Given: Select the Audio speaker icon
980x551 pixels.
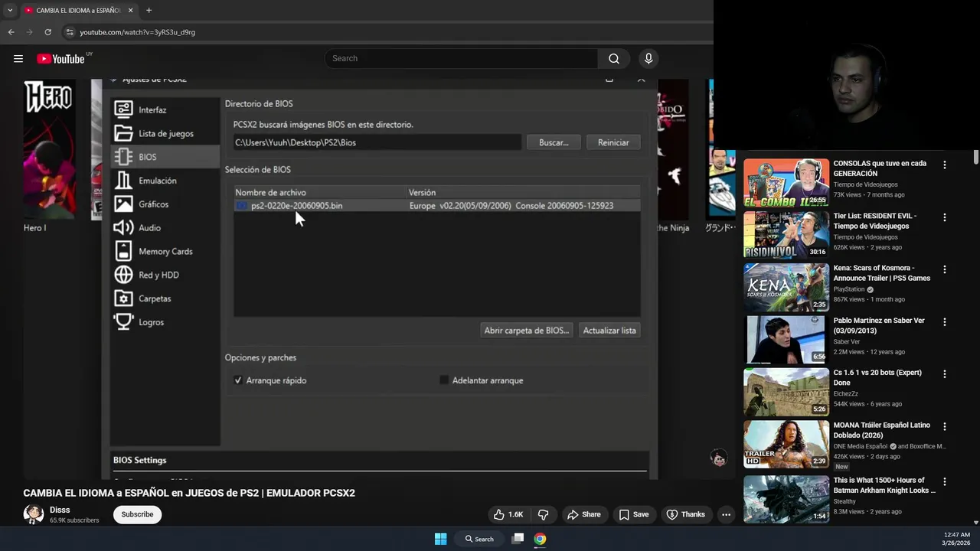Looking at the screenshot, I should coord(123,228).
